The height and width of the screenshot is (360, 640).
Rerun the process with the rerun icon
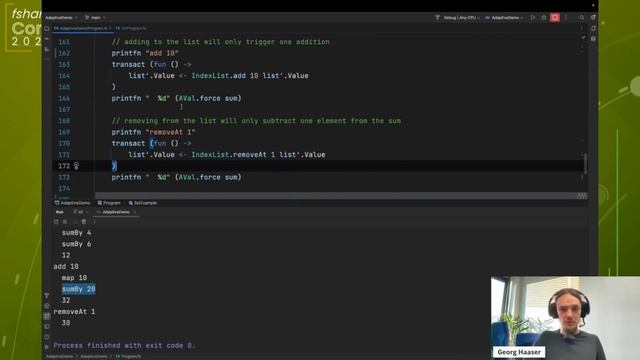(56, 222)
